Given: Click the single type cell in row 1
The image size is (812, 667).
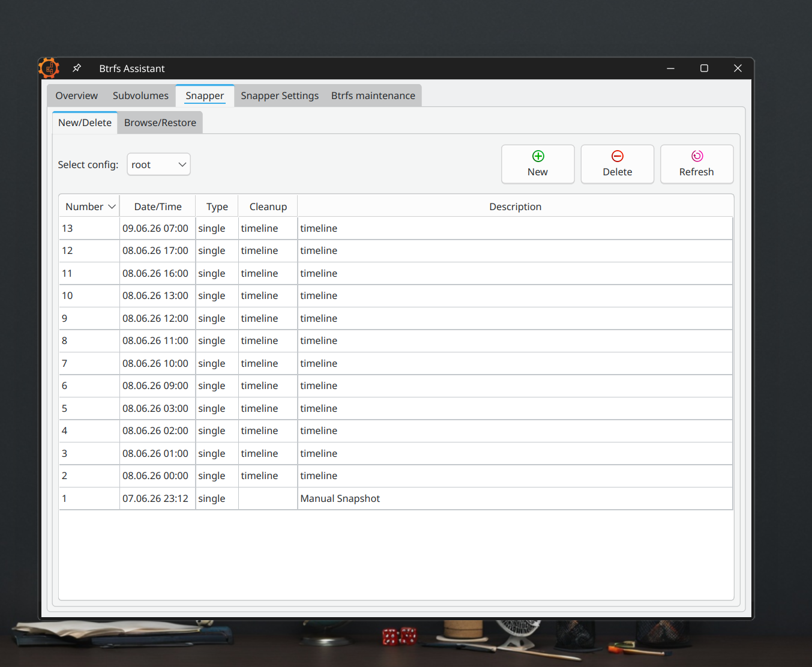Looking at the screenshot, I should [x=217, y=498].
